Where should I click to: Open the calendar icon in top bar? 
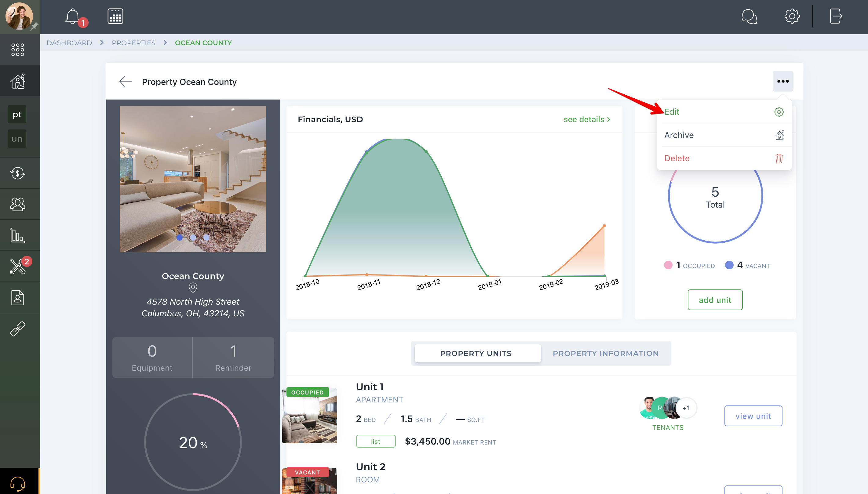click(115, 16)
